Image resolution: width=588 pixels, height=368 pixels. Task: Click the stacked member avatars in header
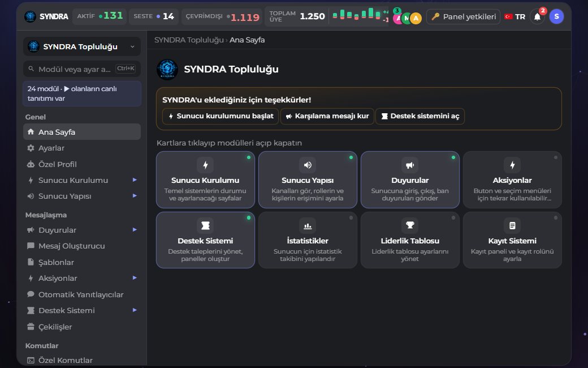coord(407,17)
